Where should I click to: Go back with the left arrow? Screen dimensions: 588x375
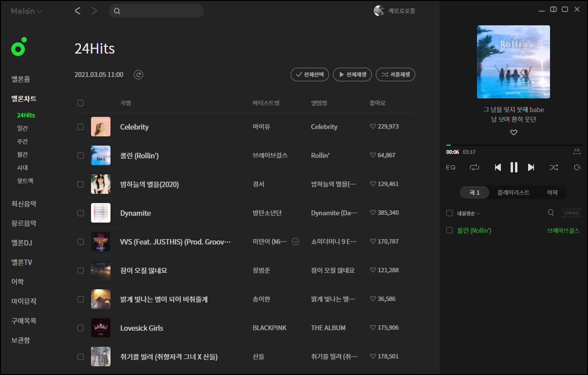(x=77, y=11)
